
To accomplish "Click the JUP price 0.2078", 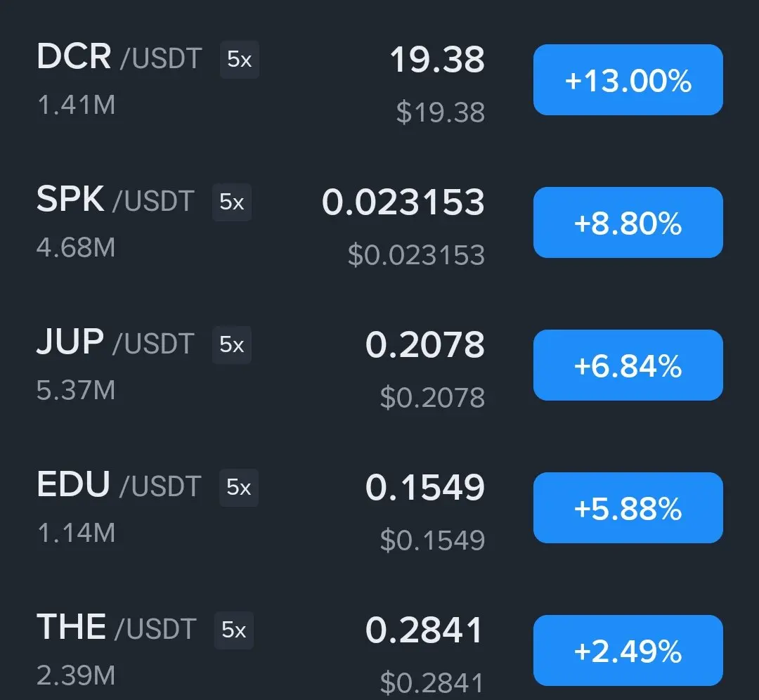I will pos(424,345).
